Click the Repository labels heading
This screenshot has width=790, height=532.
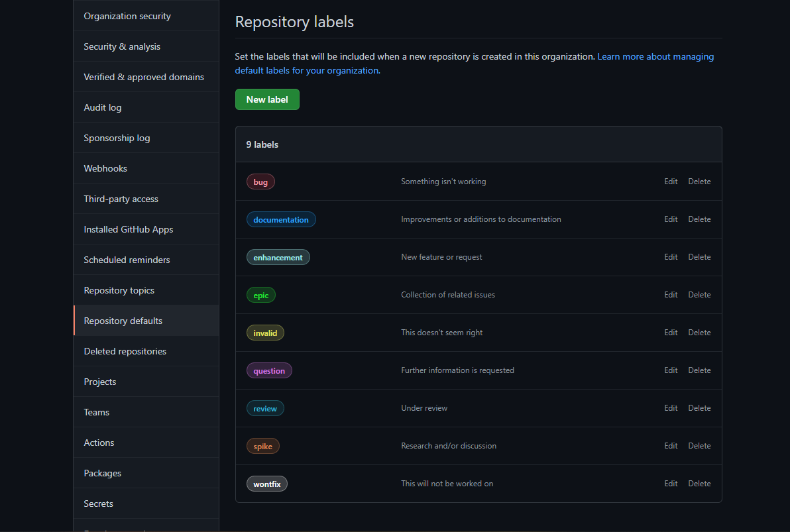click(x=294, y=22)
